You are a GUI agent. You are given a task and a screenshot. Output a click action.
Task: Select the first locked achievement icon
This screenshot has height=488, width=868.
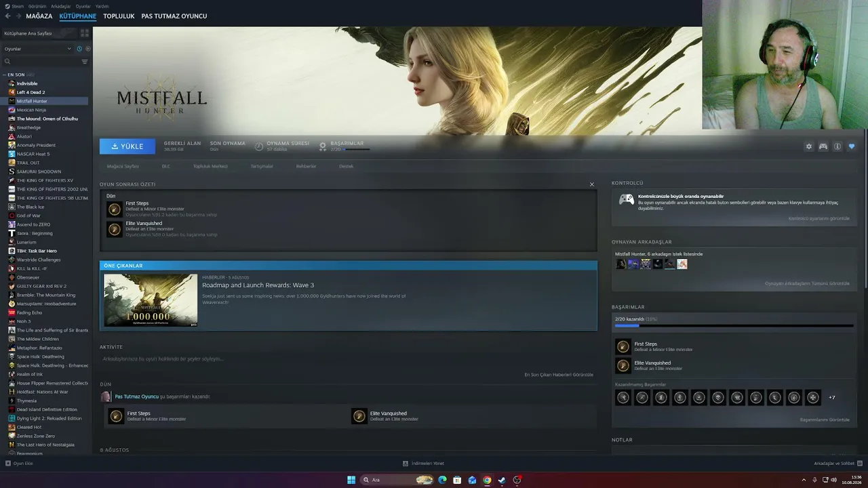(x=623, y=398)
